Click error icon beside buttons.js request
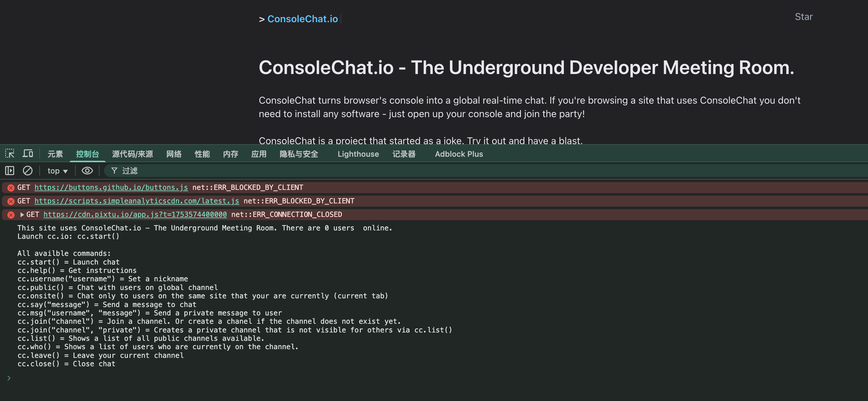 click(11, 188)
